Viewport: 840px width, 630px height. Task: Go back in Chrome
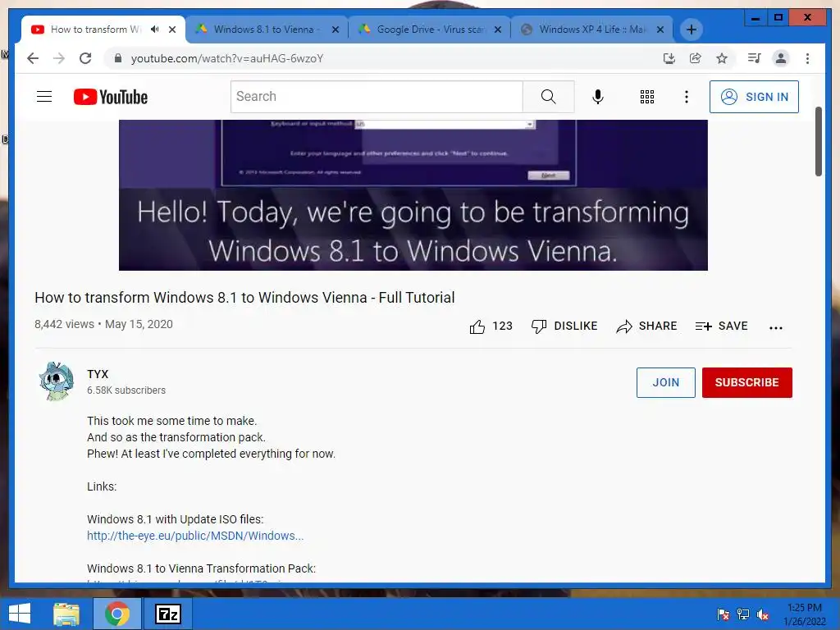33,58
